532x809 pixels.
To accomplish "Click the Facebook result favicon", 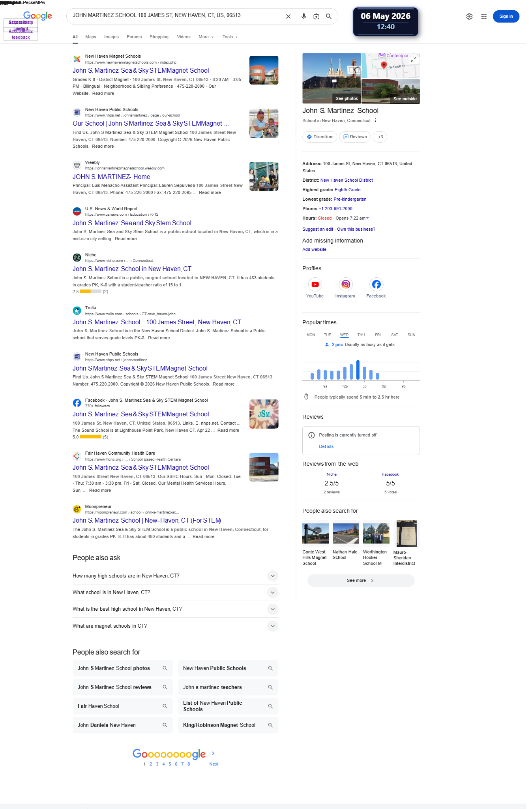I will (x=77, y=403).
